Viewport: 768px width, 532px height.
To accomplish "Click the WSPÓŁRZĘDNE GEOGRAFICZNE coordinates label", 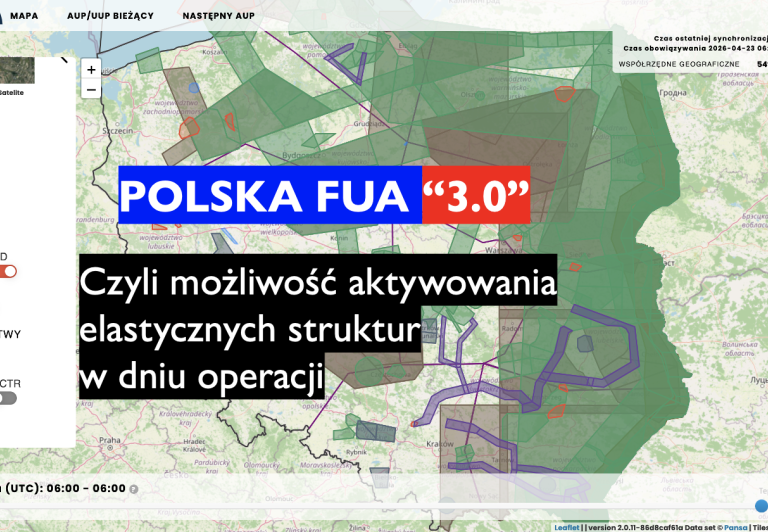I will [x=679, y=63].
